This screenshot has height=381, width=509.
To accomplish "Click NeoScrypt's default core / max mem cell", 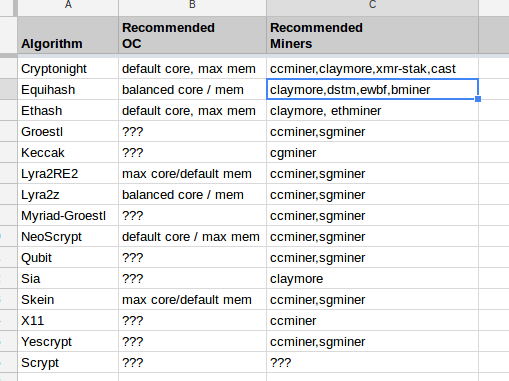I will (x=192, y=236).
